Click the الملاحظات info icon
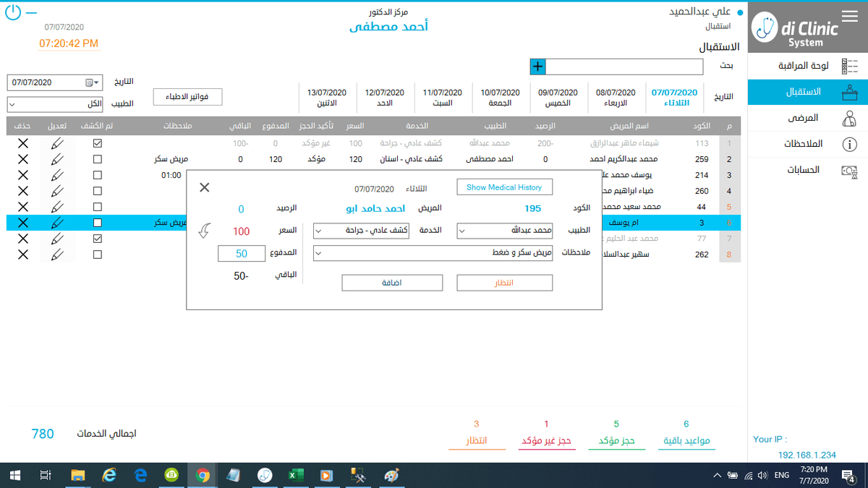The height and width of the screenshot is (488, 868). (850, 145)
